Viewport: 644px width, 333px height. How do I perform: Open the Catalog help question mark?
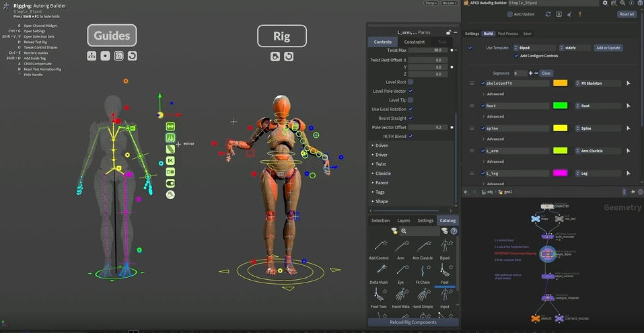coord(454,231)
